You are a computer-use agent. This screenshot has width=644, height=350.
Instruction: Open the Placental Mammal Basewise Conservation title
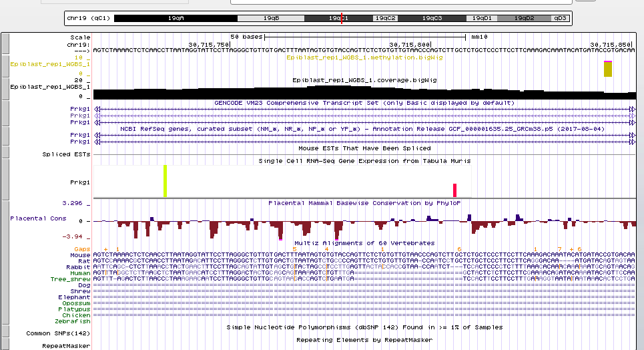(x=364, y=203)
